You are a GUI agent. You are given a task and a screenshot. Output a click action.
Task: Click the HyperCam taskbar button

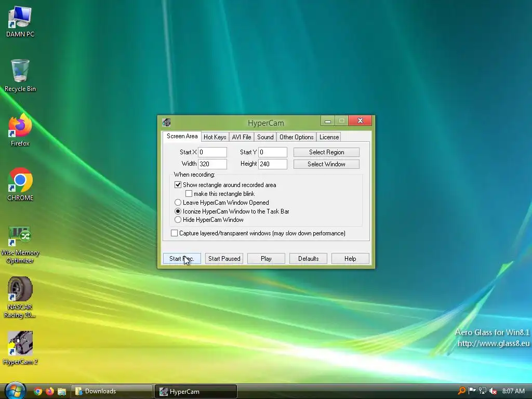[x=196, y=391]
